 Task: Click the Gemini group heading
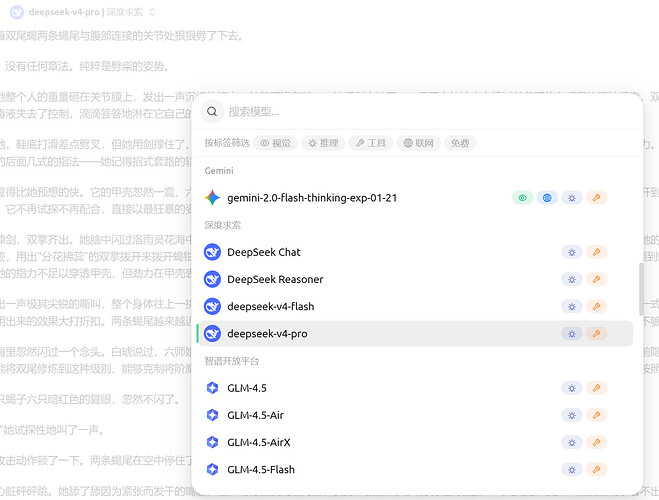coord(219,171)
